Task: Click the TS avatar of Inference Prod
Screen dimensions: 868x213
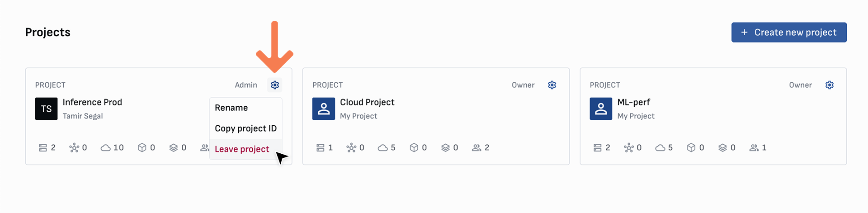Action: (x=46, y=109)
